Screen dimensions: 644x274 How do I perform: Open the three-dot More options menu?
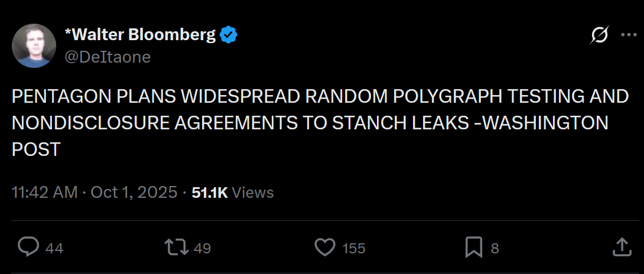[627, 36]
